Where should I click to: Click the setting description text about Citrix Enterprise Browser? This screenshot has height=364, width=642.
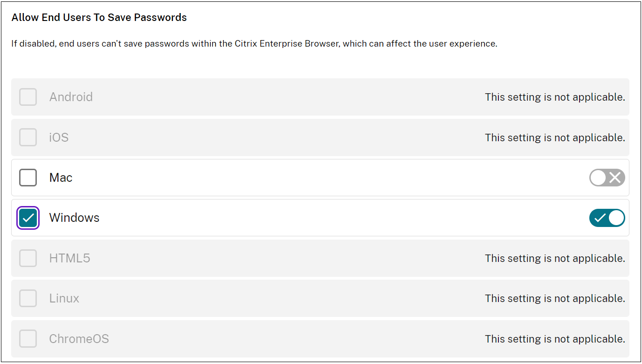tap(254, 44)
